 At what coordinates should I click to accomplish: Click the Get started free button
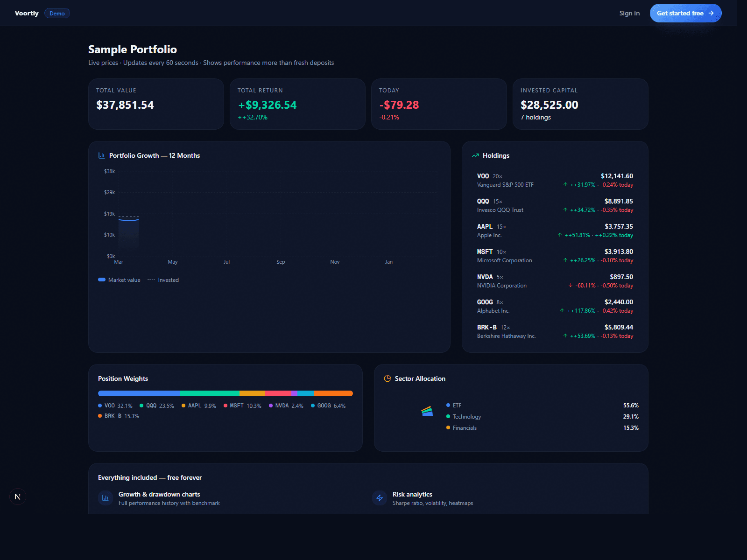point(685,13)
